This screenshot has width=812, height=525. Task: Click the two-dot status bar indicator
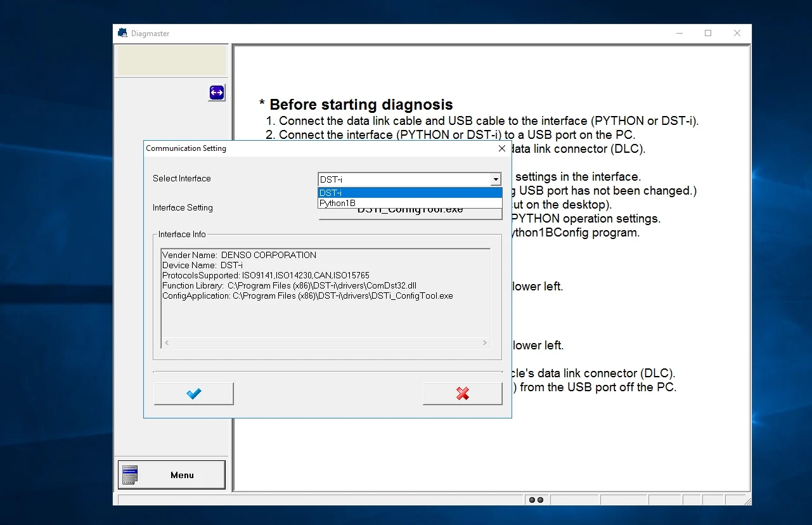click(536, 500)
